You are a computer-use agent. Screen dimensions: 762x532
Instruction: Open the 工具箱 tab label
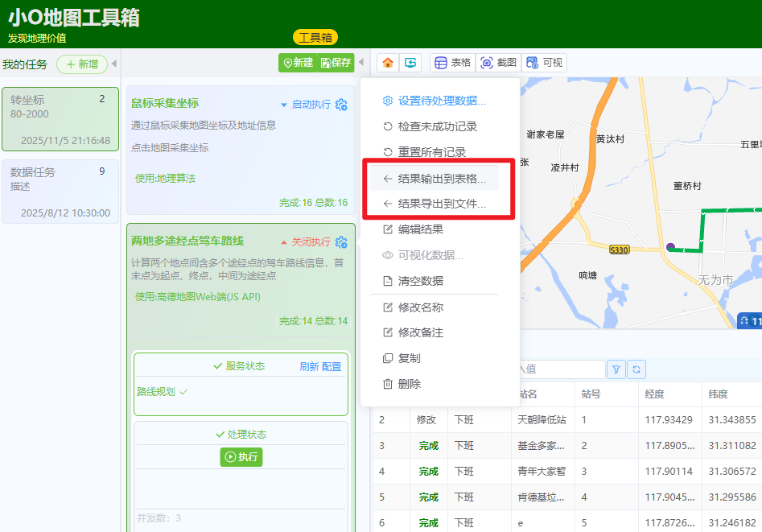[x=315, y=38]
